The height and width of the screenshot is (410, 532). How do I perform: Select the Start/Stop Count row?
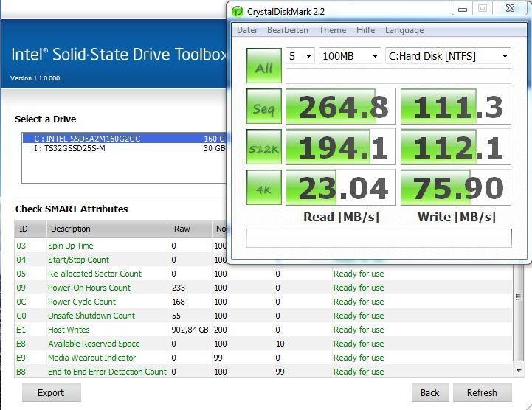tap(121, 260)
